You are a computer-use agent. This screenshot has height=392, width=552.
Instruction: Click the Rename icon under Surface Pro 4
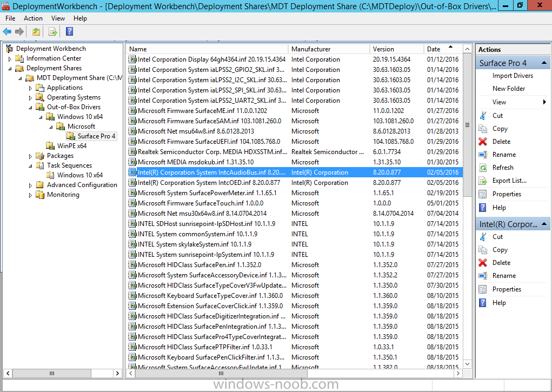(x=483, y=155)
